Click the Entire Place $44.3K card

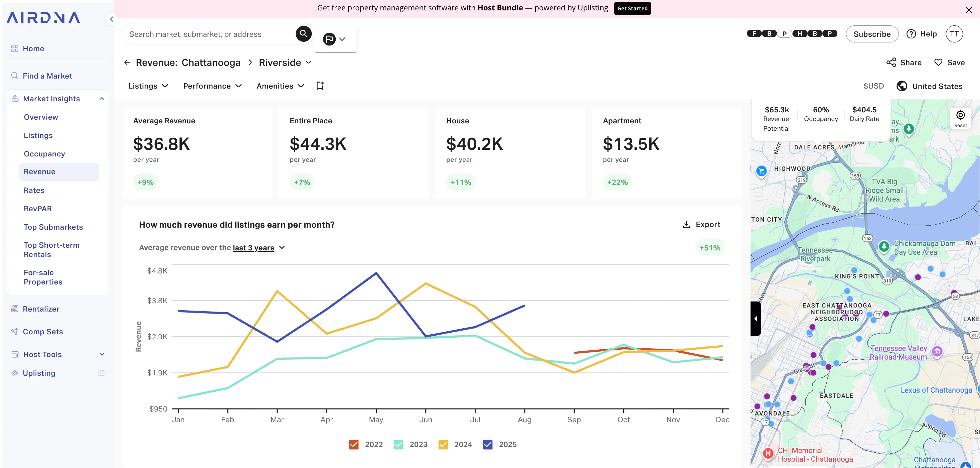click(353, 153)
